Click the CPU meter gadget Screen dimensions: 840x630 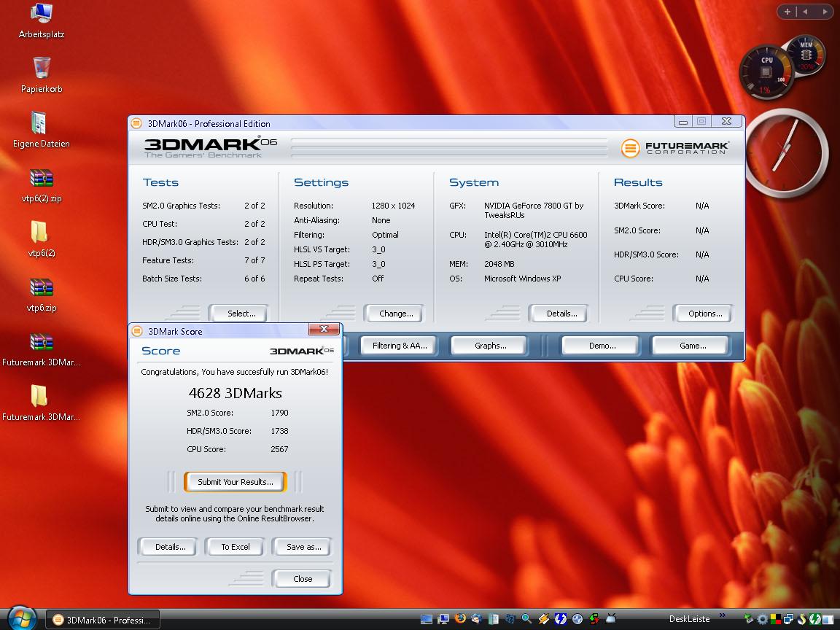pyautogui.click(x=766, y=71)
